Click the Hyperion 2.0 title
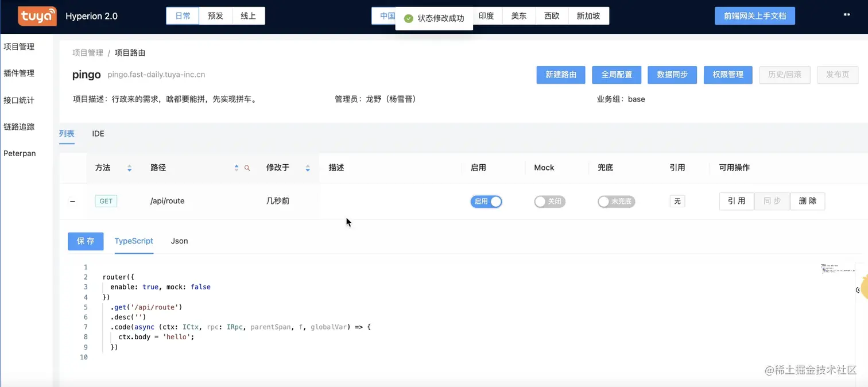 [92, 16]
